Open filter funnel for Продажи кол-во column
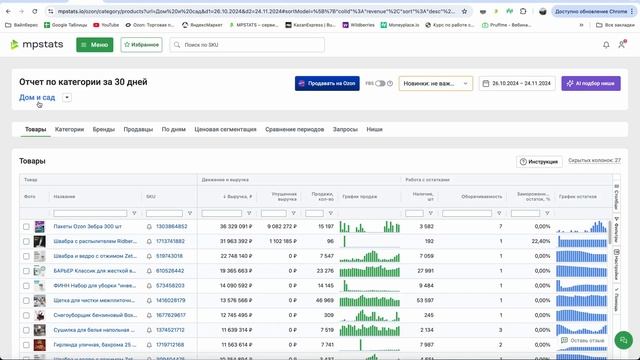The image size is (640, 360). 331,213
